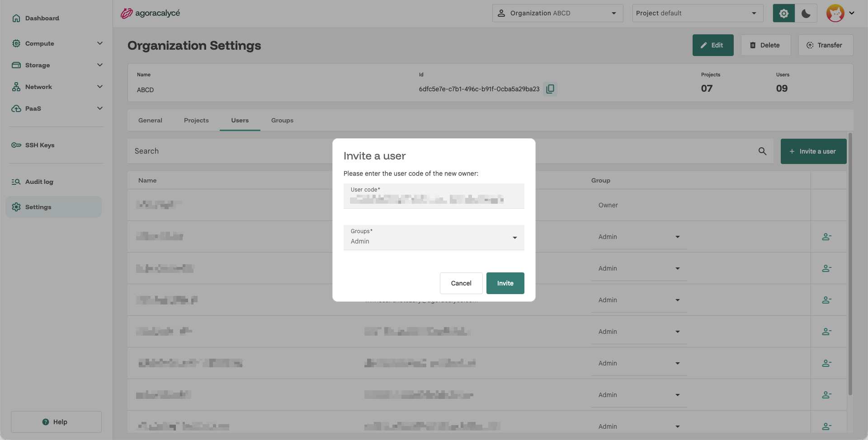Remove user in second Admin row
Viewport: 868px width, 440px height.
(827, 268)
